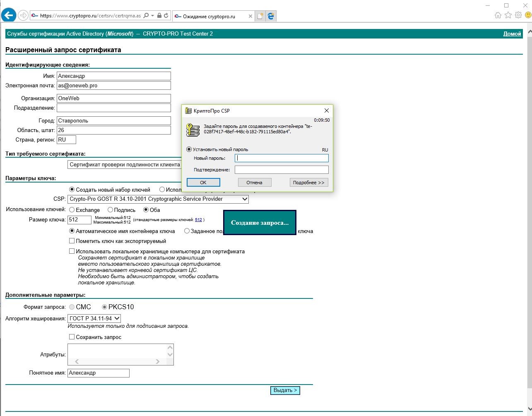Expand dialog details with 'Подробнее >>'
Screen dimensions: 532x416
[309, 182]
